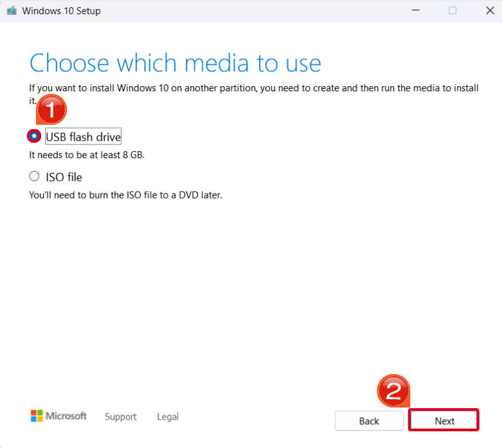This screenshot has width=502, height=448.
Task: Click the "Windows 10 Setup" title text
Action: click(x=61, y=11)
